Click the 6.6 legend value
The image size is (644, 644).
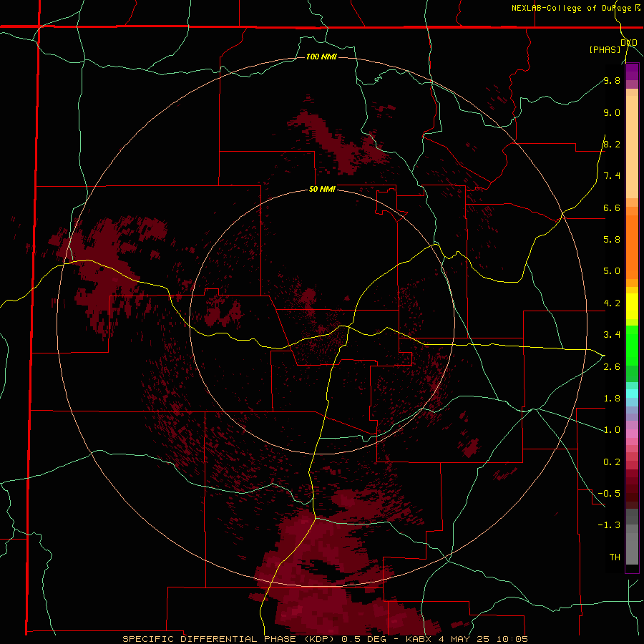[612, 208]
